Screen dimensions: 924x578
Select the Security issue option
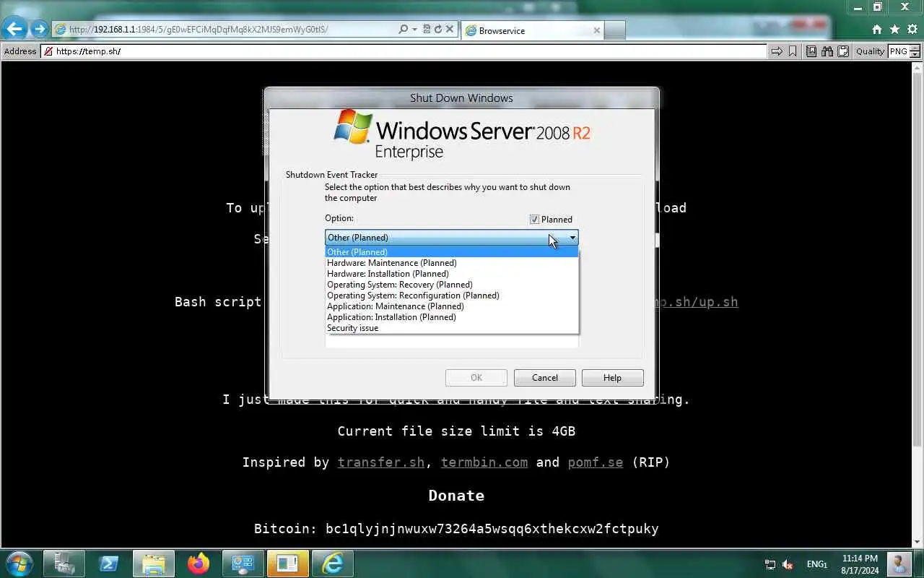[451, 328]
